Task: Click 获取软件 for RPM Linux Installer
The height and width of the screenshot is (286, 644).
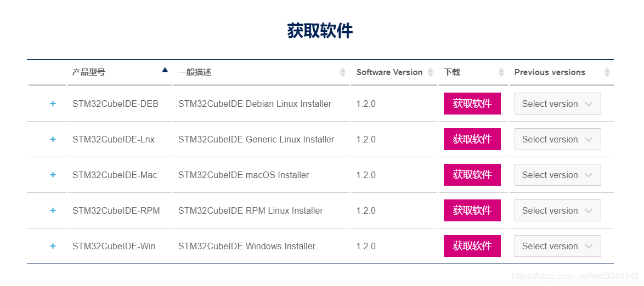Action: pyautogui.click(x=472, y=210)
